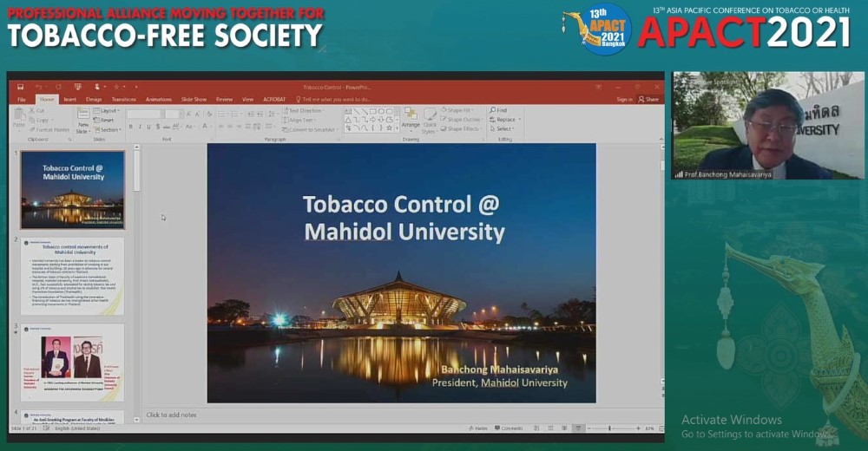
Task: Click Find in the Editing group
Action: (x=499, y=111)
